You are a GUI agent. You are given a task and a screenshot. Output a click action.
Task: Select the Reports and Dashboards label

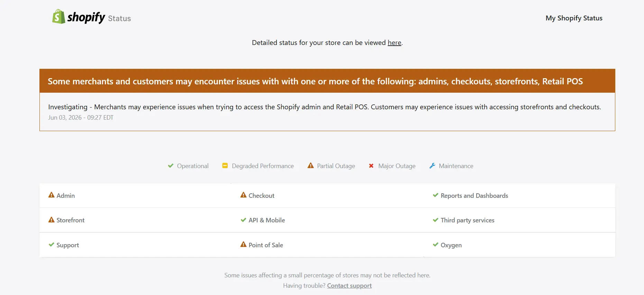pos(474,195)
